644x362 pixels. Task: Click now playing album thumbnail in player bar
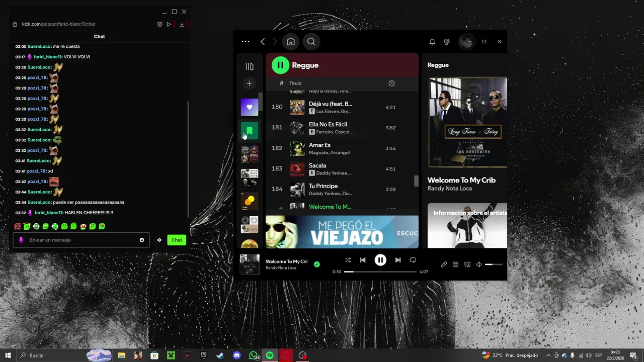pyautogui.click(x=250, y=264)
